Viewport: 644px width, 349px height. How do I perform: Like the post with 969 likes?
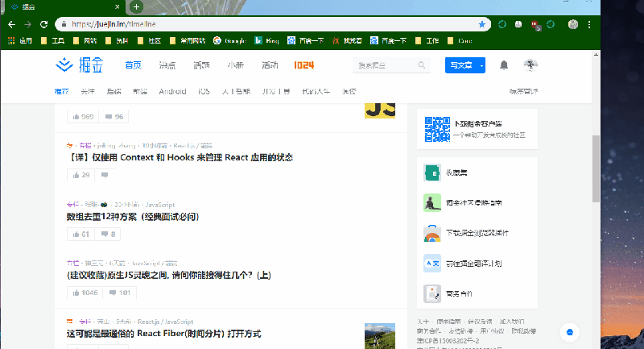click(84, 117)
